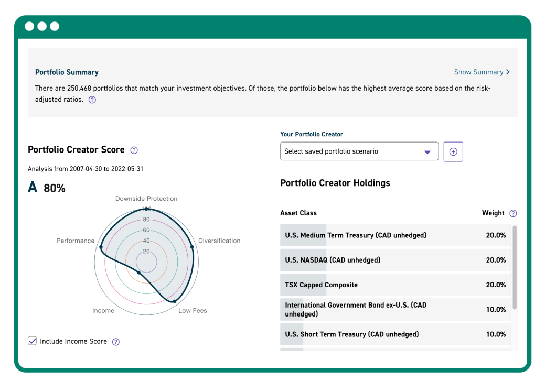The width and height of the screenshot is (545, 392).
Task: Click the Downside Protection point on the radar chart
Action: point(146,209)
